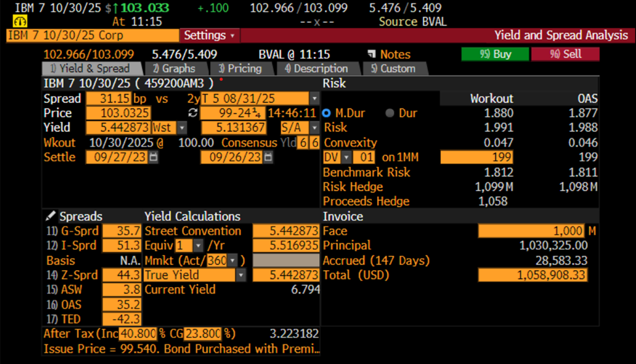
Task: Click the Proceeds Hedge value 1,058
Action: pos(493,202)
